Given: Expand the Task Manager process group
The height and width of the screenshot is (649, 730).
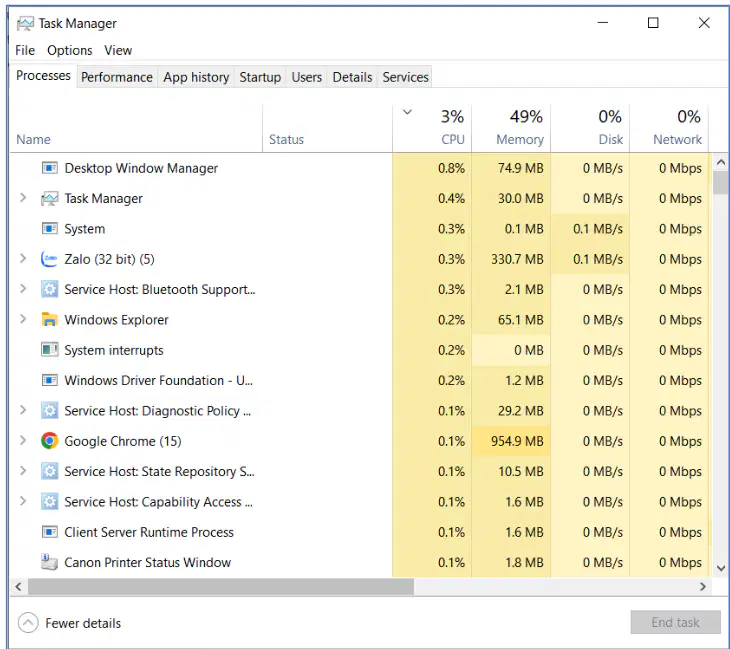Looking at the screenshot, I should [x=23, y=198].
